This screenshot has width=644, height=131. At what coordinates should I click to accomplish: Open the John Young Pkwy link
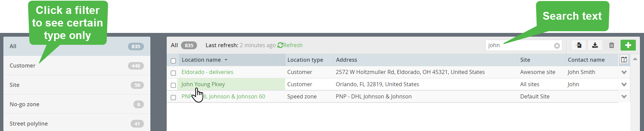point(203,84)
